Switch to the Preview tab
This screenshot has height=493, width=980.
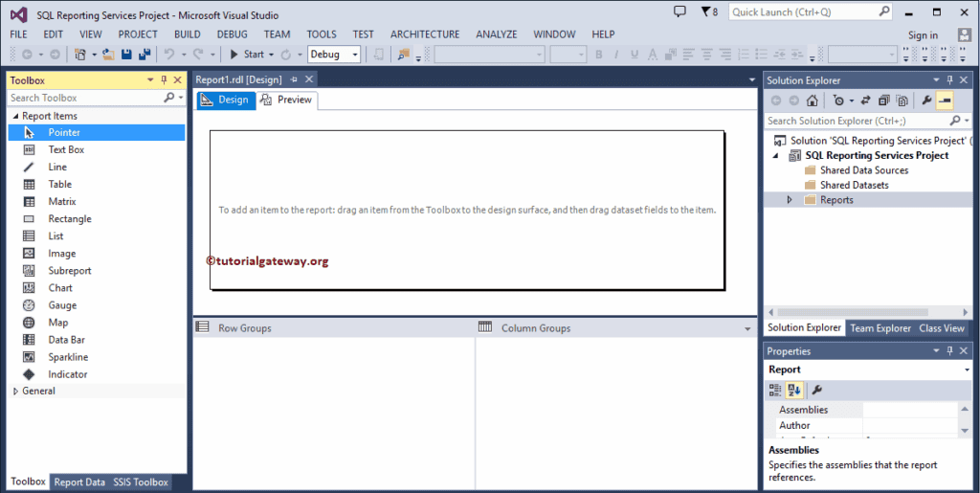(287, 100)
